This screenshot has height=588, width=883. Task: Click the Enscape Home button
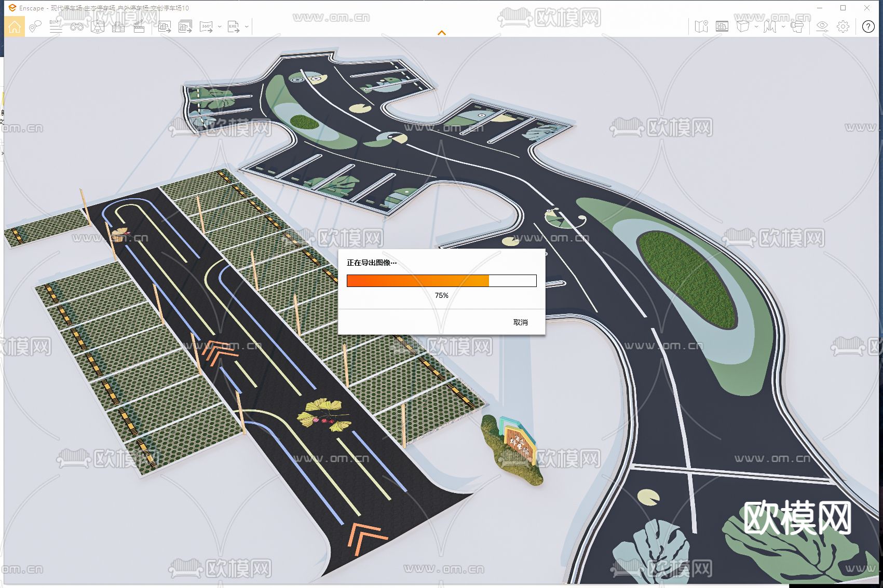(15, 26)
